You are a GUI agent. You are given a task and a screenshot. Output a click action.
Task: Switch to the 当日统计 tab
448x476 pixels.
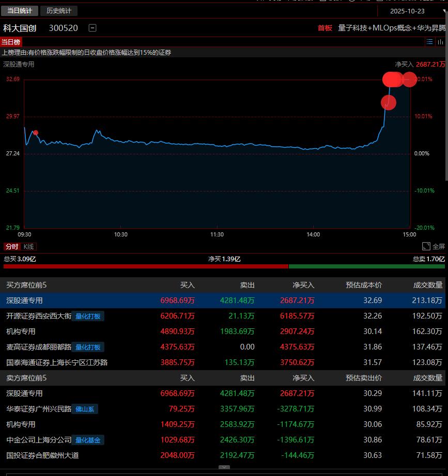[x=20, y=11]
